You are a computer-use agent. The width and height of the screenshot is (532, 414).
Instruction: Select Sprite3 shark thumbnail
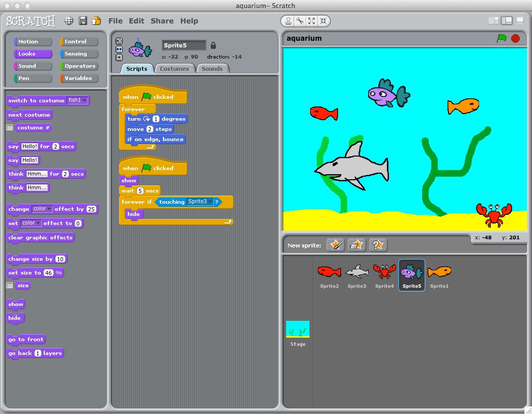pos(357,275)
